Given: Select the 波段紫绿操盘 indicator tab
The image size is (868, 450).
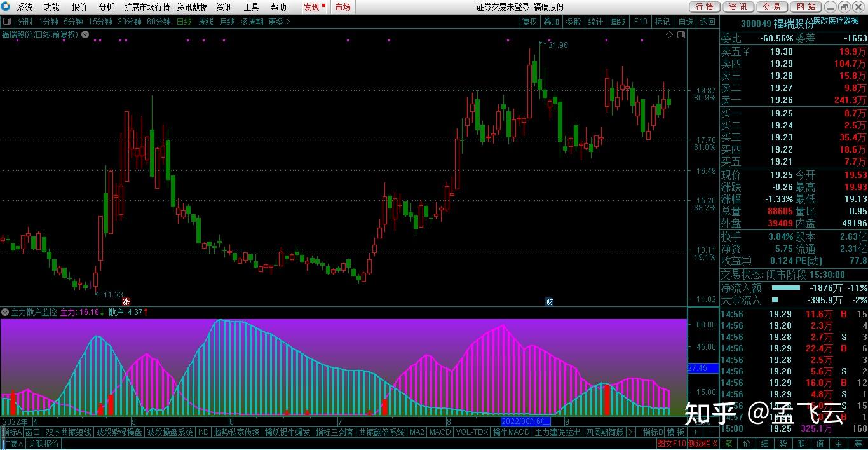Looking at the screenshot, I should (x=118, y=432).
